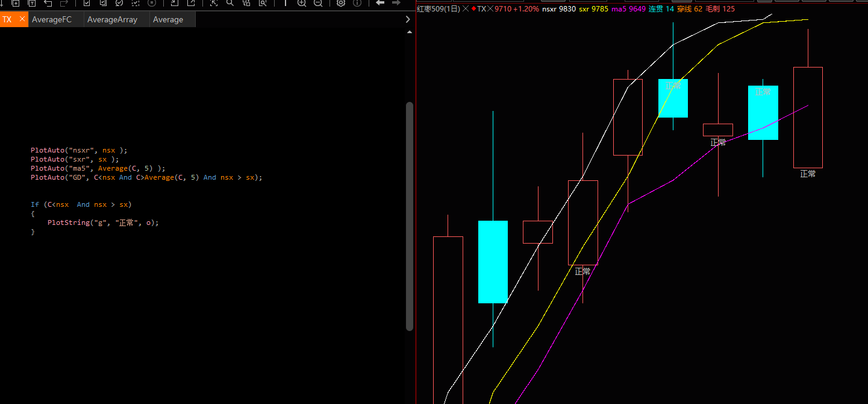Click the document icon with letter T
This screenshot has height=404, width=868.
click(32, 3)
